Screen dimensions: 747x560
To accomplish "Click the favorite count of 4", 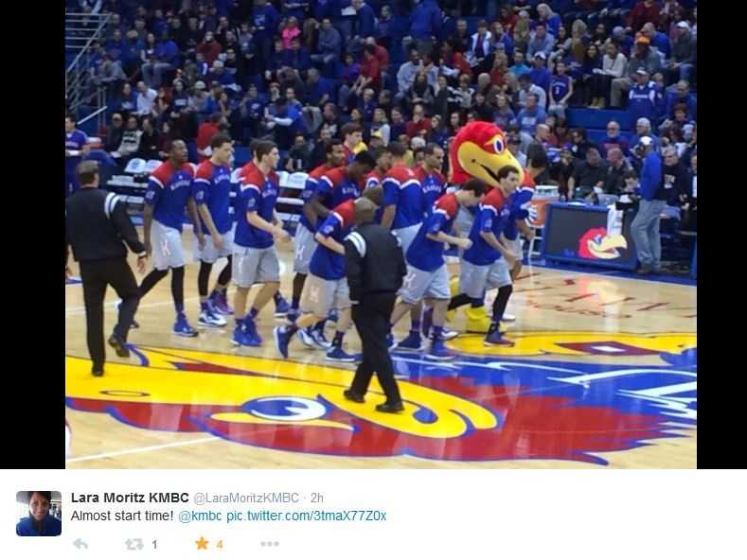I will coord(220,544).
